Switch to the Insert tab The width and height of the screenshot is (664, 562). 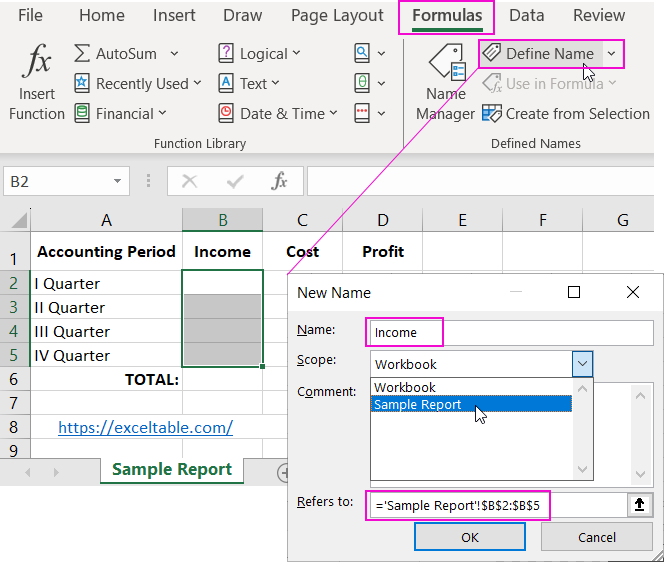174,16
